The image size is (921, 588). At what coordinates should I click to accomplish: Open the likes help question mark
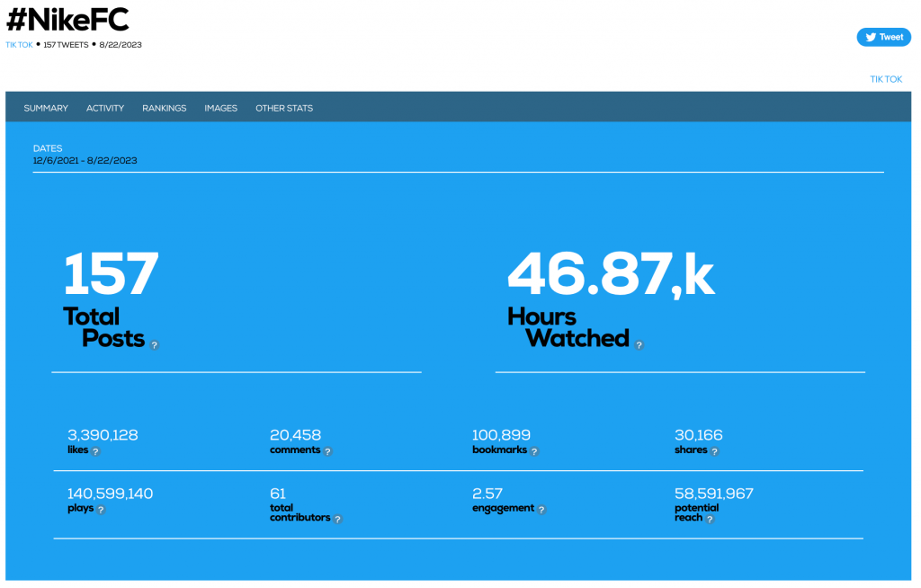coord(95,451)
